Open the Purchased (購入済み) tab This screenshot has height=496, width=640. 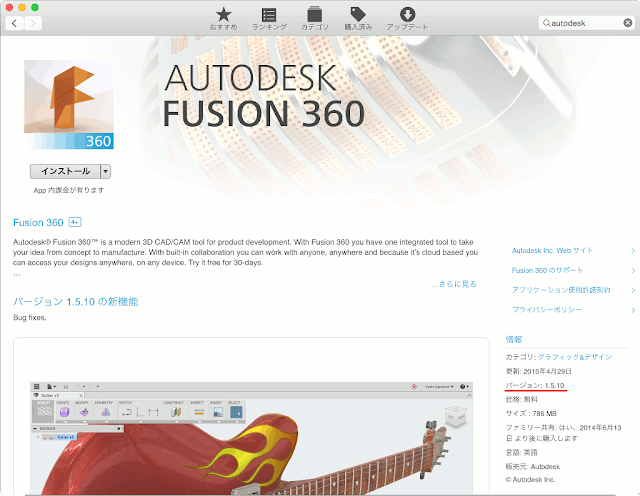click(358, 19)
